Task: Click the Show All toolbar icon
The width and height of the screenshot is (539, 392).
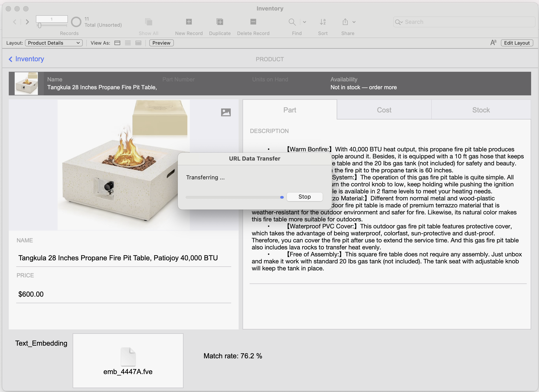Action: click(x=148, y=22)
